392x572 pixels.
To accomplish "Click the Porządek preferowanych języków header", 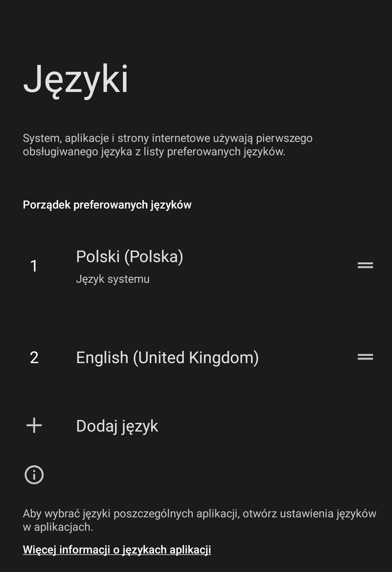I will (x=107, y=205).
